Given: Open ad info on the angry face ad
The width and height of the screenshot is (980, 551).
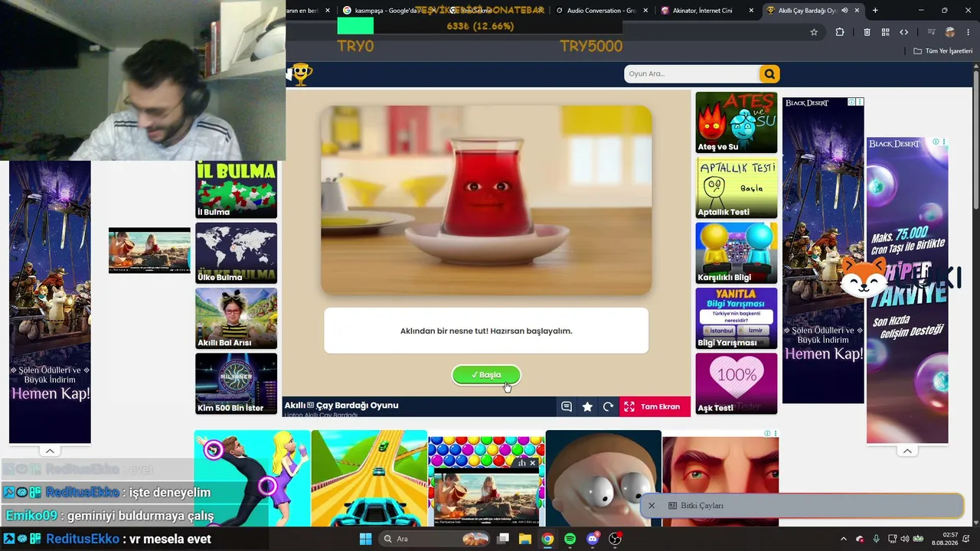Looking at the screenshot, I should pyautogui.click(x=767, y=434).
